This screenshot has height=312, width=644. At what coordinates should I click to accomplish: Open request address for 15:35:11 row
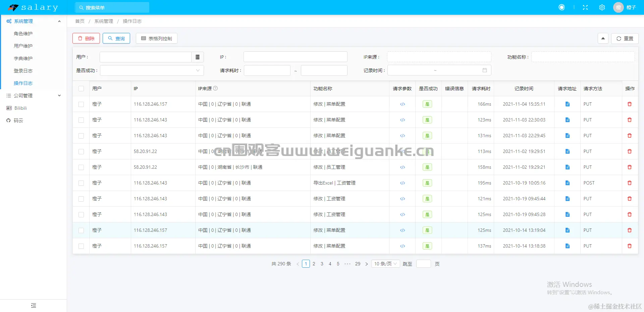coord(568,104)
